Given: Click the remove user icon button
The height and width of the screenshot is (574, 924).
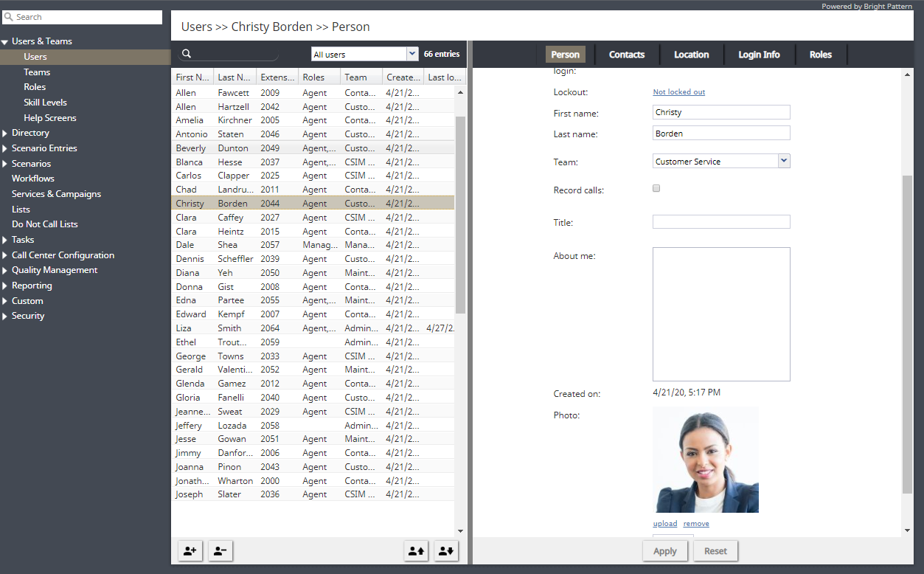Looking at the screenshot, I should (x=220, y=550).
